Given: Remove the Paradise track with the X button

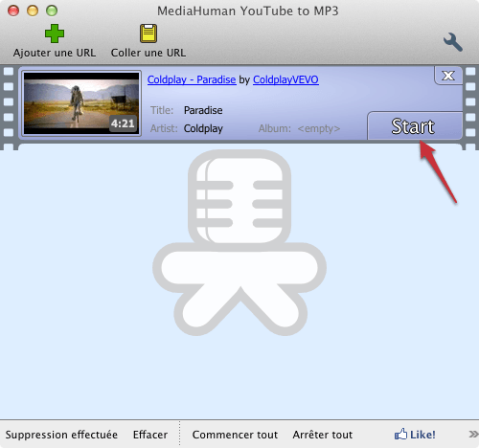Looking at the screenshot, I should [x=448, y=76].
